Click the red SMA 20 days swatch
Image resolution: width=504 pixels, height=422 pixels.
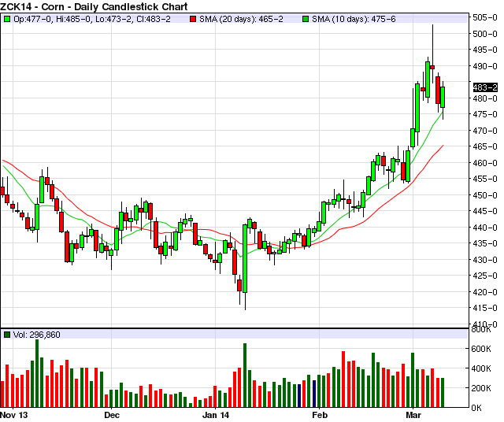(193, 19)
